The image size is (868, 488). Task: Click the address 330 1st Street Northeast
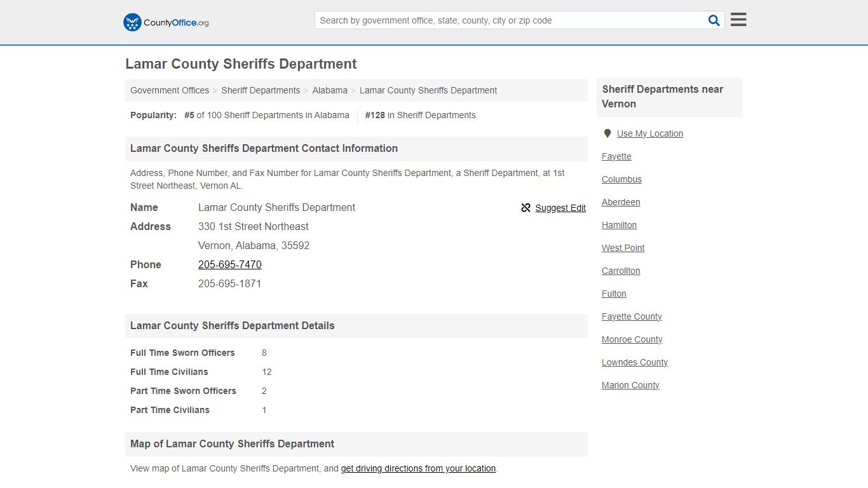[x=254, y=226]
